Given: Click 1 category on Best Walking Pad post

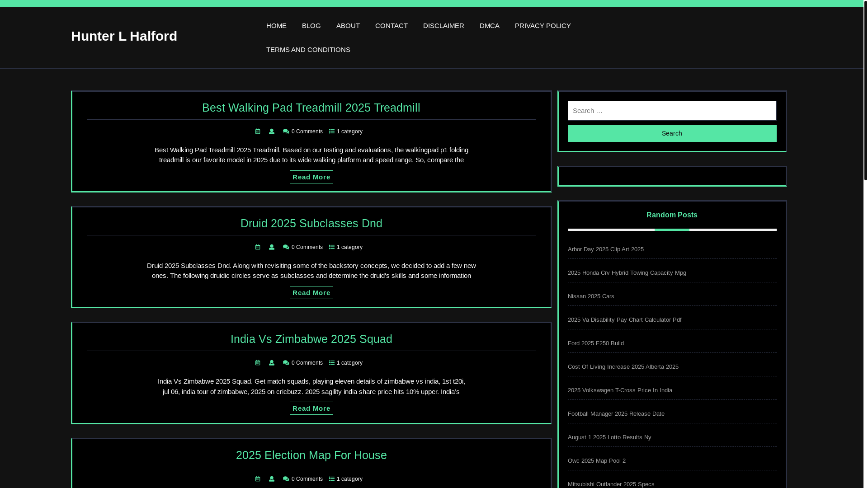Looking at the screenshot, I should pos(349,131).
